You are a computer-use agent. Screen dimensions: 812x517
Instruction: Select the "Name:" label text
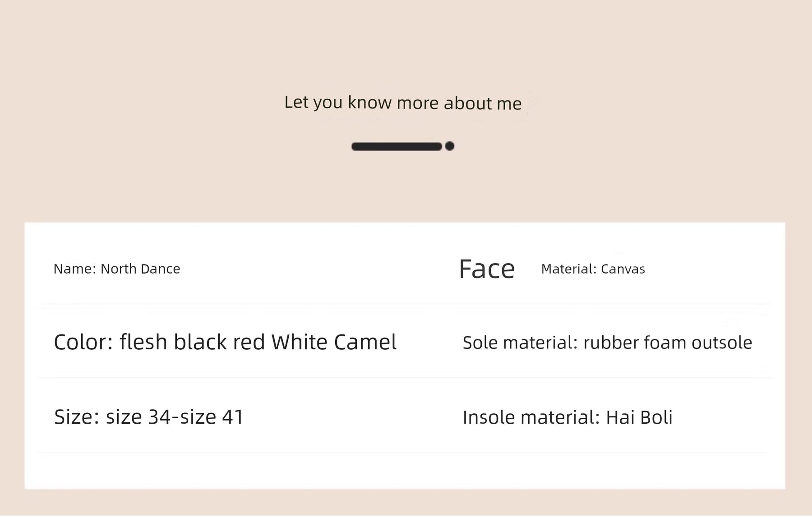click(x=75, y=269)
